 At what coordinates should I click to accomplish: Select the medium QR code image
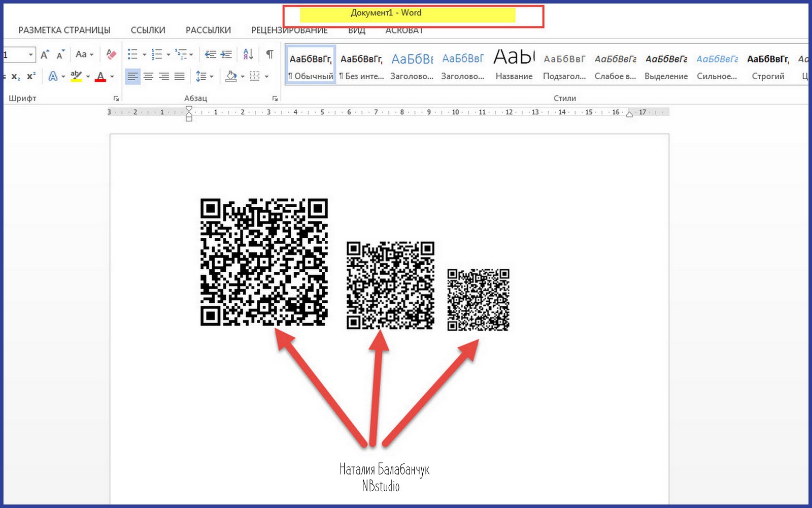(x=390, y=285)
